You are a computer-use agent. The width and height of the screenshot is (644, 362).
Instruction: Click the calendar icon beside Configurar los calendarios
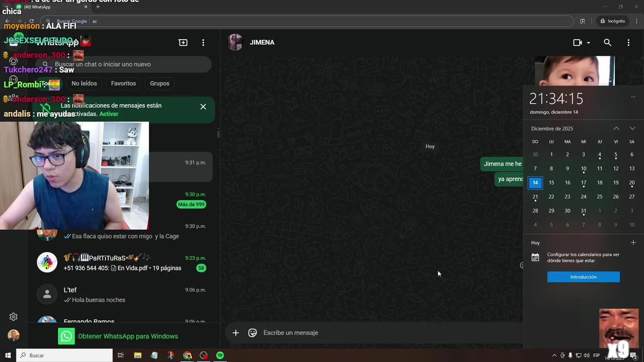535,257
